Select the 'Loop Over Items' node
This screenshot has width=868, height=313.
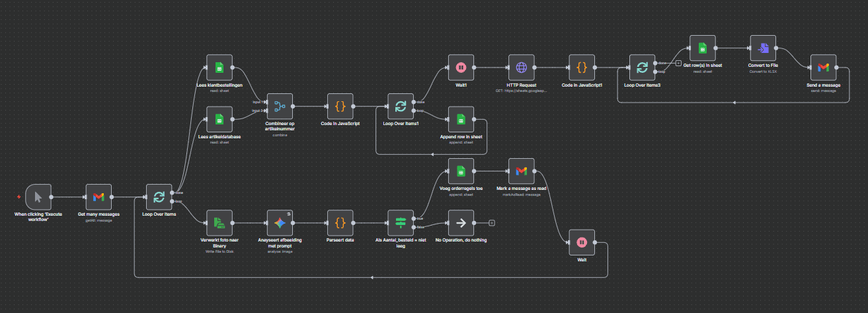point(159,197)
